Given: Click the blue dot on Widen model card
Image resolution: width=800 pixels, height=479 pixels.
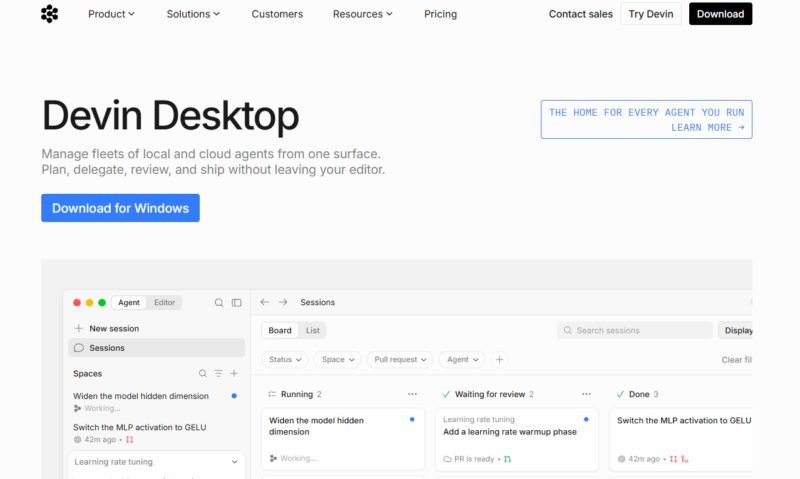Looking at the screenshot, I should [x=412, y=419].
